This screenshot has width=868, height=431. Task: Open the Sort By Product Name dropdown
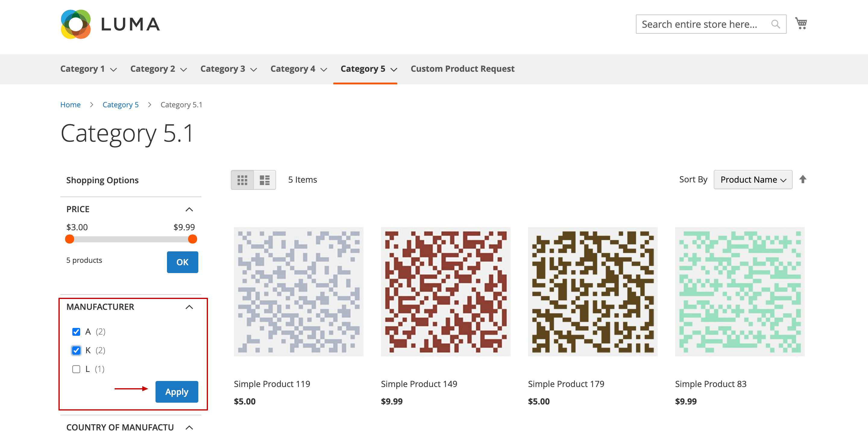point(753,180)
